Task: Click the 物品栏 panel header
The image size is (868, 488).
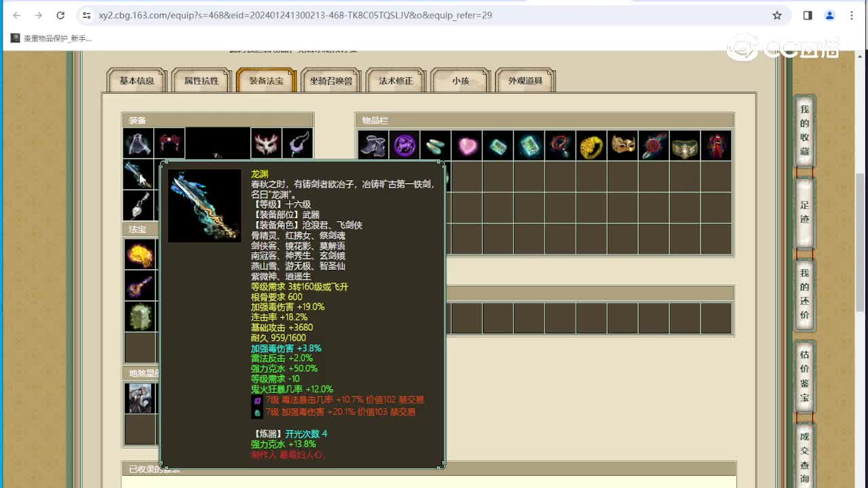Action: point(545,121)
